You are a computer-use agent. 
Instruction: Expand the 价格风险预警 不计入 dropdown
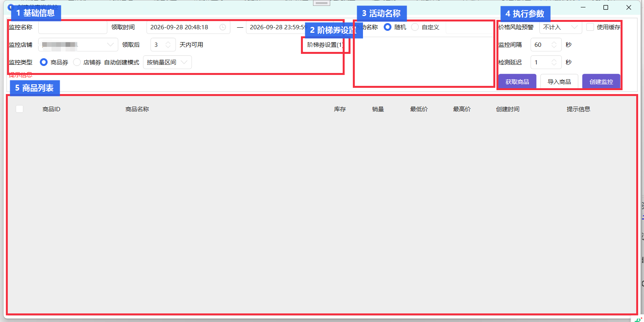tap(560, 27)
